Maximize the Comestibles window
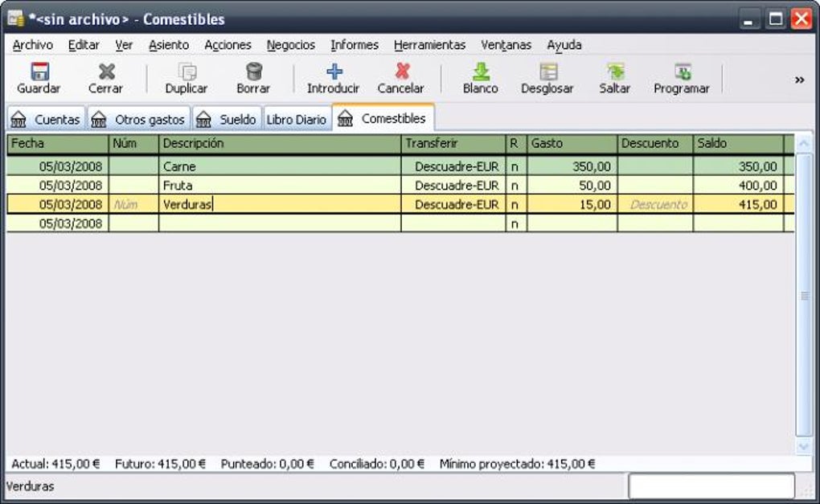The width and height of the screenshot is (820, 504). click(x=776, y=20)
